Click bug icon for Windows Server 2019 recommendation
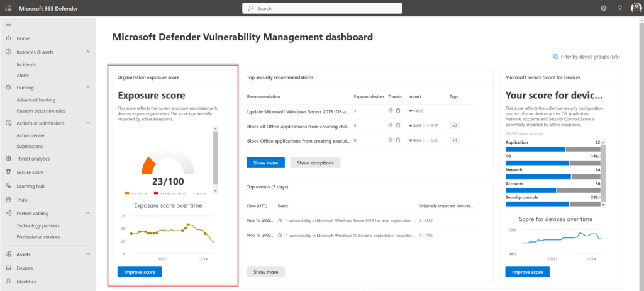The height and width of the screenshot is (291, 644). [397, 111]
